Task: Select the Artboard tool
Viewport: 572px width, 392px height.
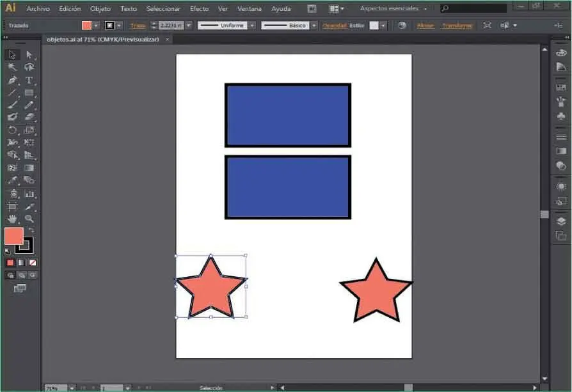Action: [x=12, y=207]
